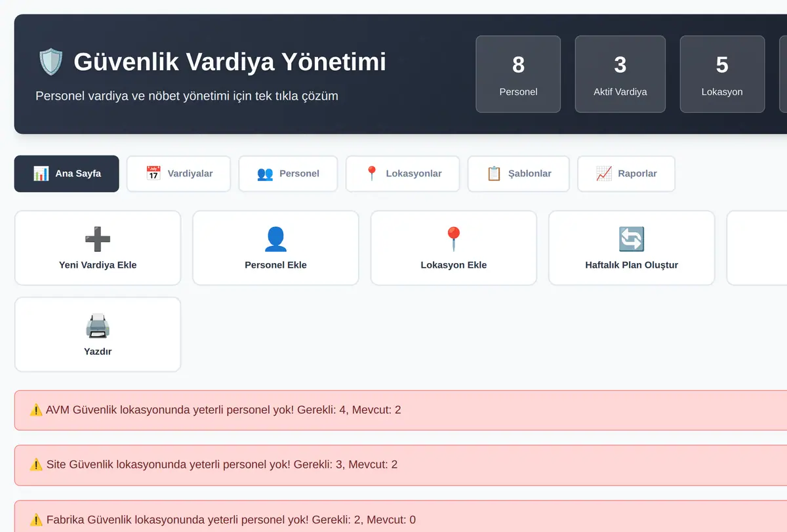Click the chart icon in Raporlar tab
The image size is (787, 532).
pos(604,174)
